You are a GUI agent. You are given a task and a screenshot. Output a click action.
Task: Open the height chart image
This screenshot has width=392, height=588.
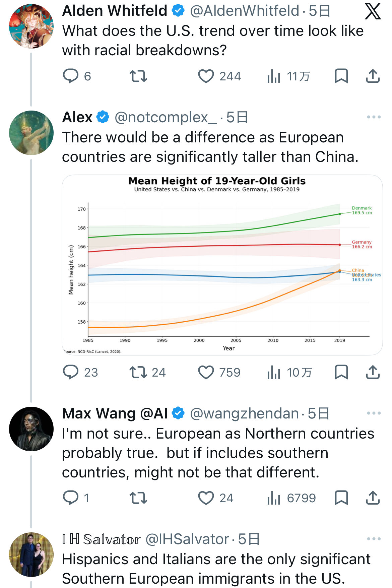222,265
